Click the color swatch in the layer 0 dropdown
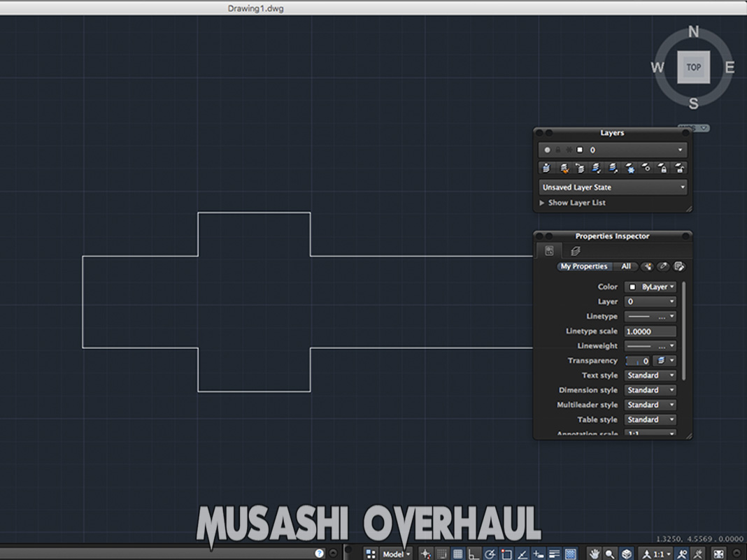Screen dimensions: 747x560 [580, 150]
